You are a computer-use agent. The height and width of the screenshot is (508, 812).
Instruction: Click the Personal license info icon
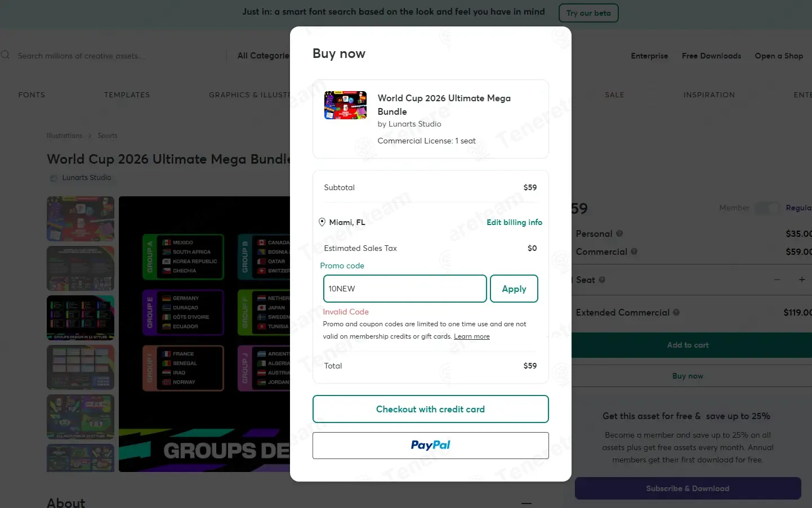619,233
